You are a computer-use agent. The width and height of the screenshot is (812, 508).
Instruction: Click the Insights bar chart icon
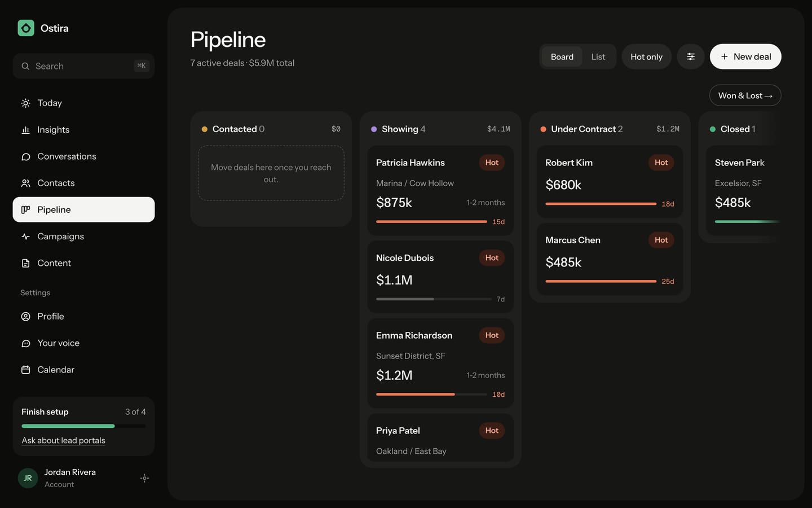[x=25, y=130]
